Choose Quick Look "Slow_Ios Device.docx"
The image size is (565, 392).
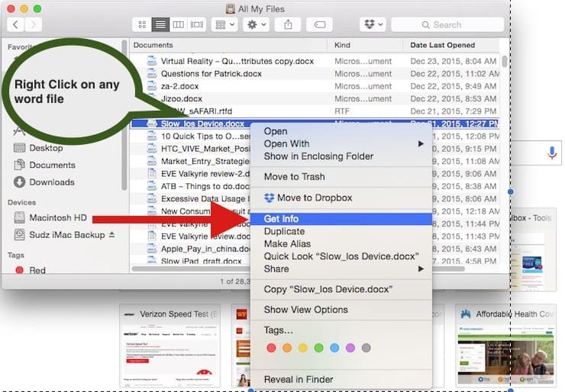coord(341,256)
